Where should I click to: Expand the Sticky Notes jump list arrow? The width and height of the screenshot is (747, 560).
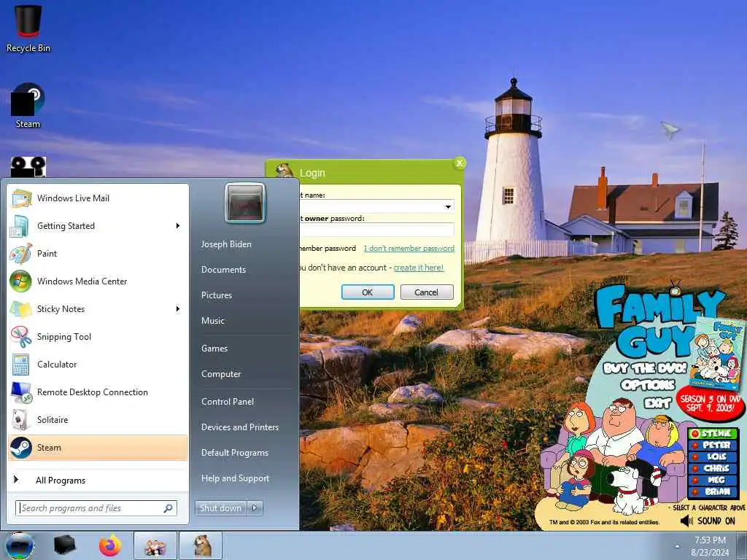pos(178,309)
